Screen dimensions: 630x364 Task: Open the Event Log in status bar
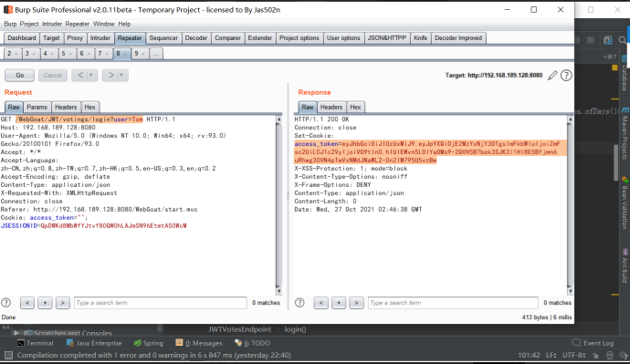593,343
